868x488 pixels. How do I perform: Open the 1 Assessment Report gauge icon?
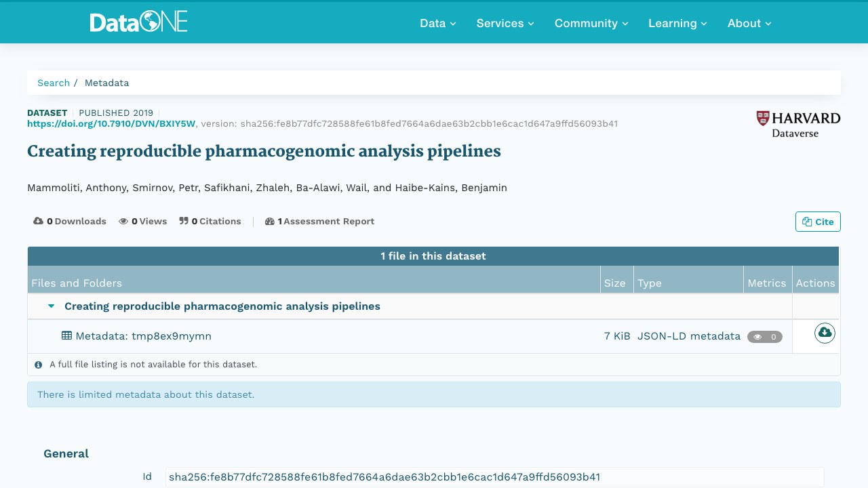tap(269, 221)
